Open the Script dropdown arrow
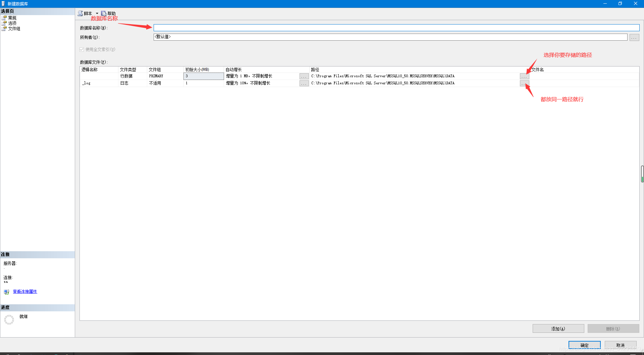The image size is (644, 355). tap(97, 13)
